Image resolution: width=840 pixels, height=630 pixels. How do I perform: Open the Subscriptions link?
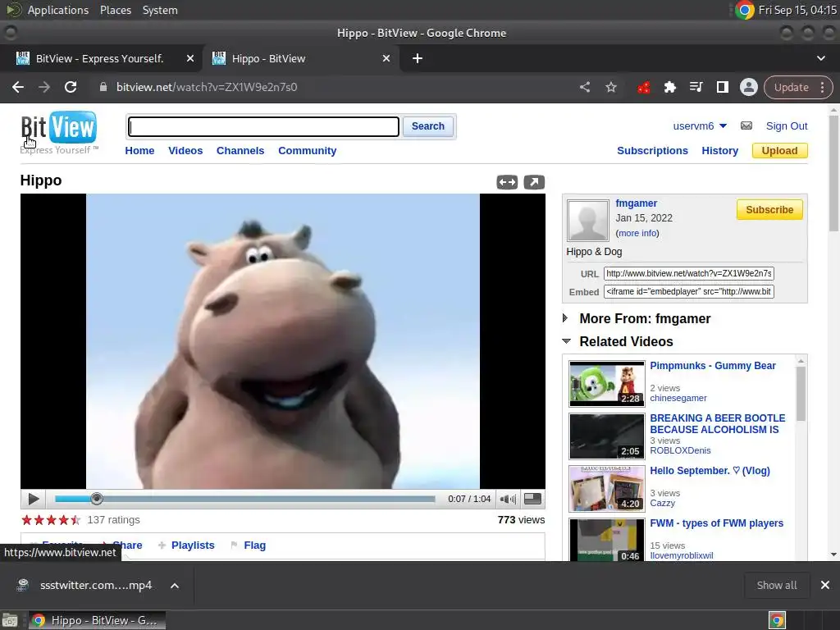652,151
